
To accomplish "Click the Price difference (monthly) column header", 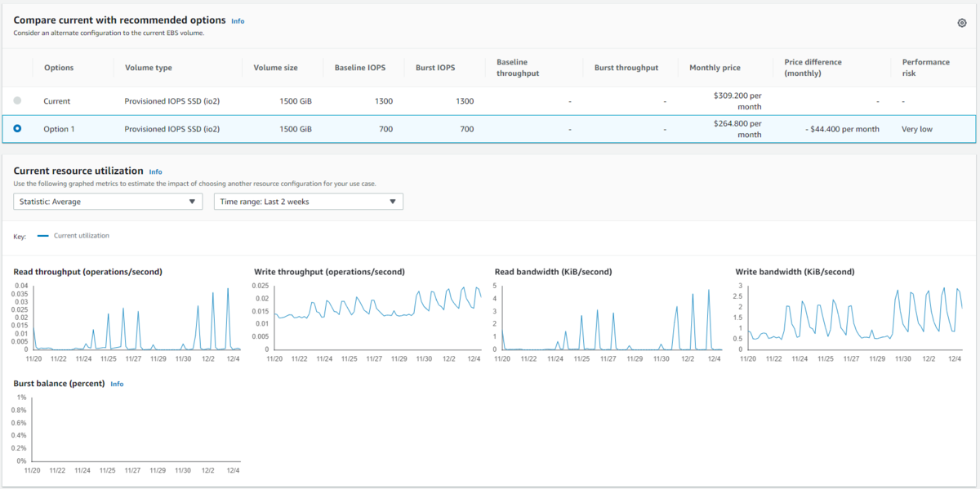I will [813, 68].
